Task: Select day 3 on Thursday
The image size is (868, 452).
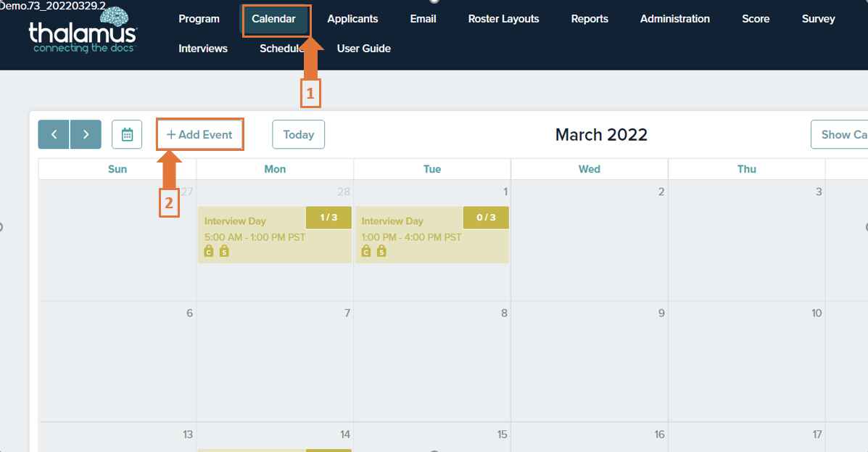Action: (x=819, y=192)
